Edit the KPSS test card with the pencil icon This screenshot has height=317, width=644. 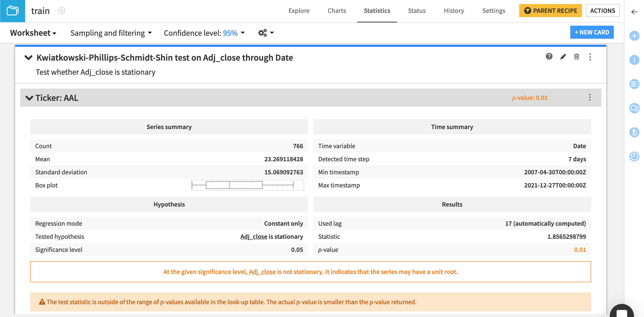coord(563,57)
